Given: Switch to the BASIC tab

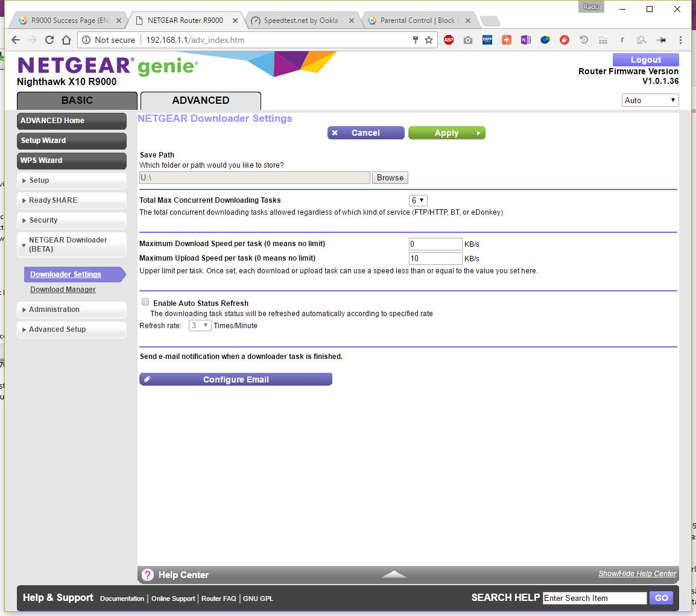Looking at the screenshot, I should pos(77,100).
